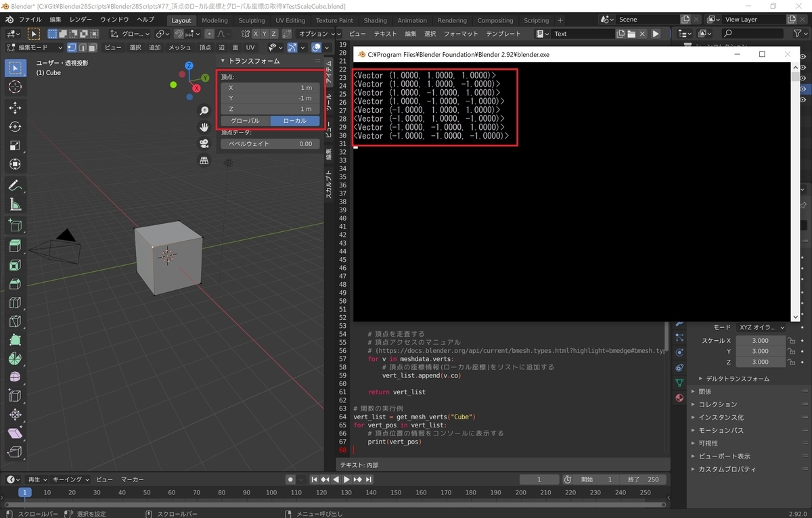Expand the デルタトランスフォーム panel

tap(737, 379)
